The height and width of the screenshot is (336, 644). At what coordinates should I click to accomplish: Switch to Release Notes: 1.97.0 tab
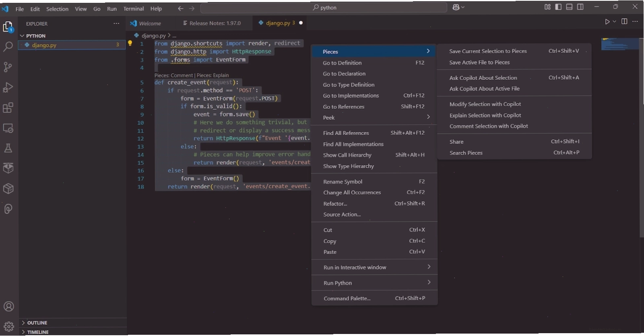coord(215,23)
